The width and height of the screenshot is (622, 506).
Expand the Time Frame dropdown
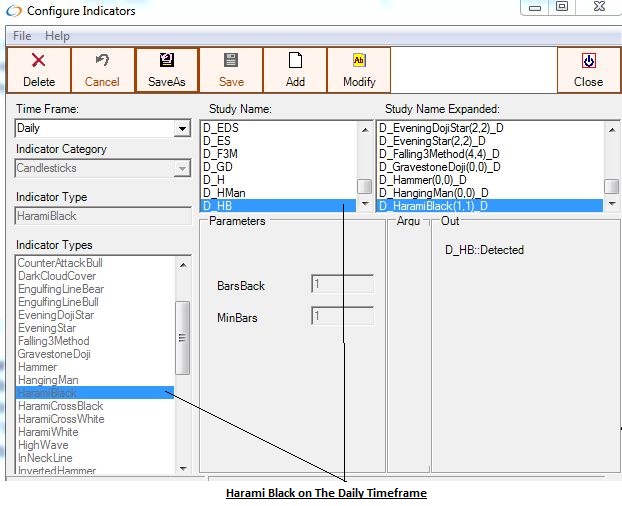coord(182,129)
